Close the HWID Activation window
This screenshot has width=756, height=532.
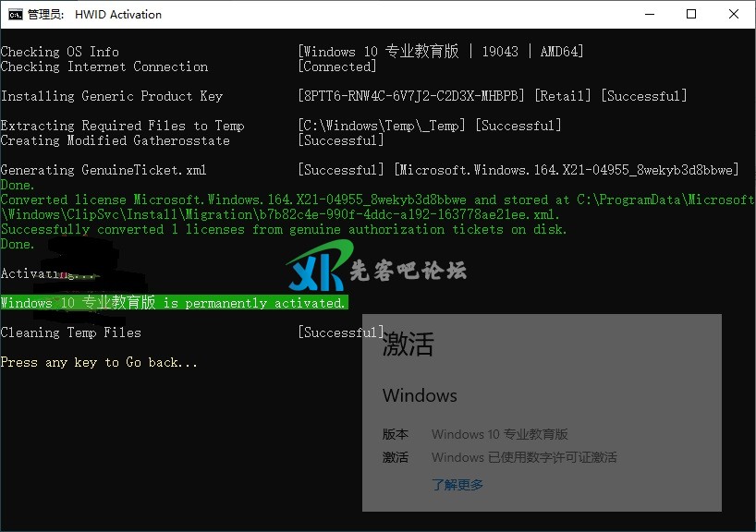[734, 14]
